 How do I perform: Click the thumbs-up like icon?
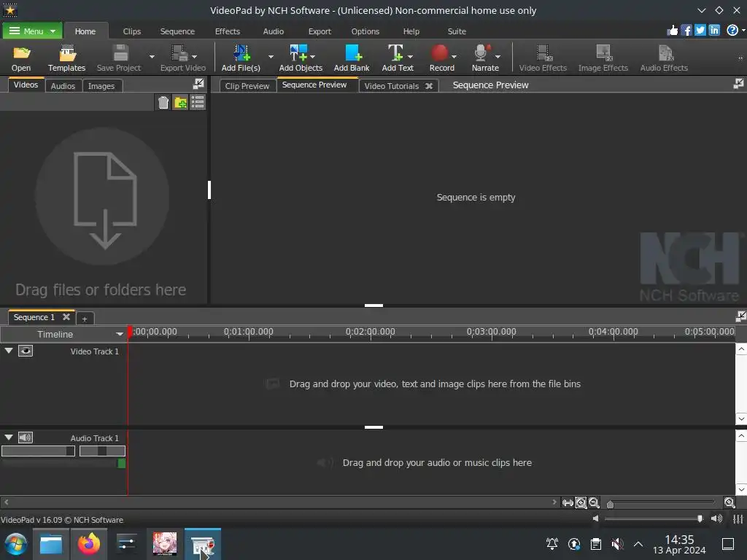click(672, 31)
